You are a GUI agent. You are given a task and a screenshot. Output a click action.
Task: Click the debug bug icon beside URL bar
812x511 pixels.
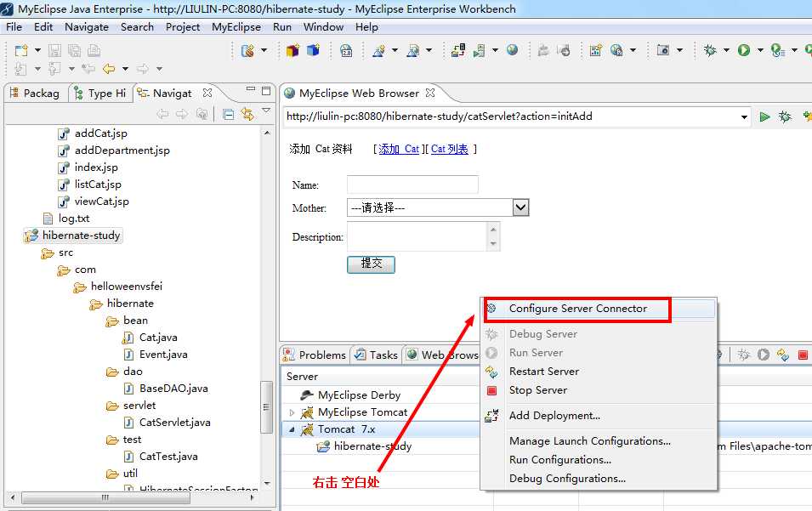[785, 116]
